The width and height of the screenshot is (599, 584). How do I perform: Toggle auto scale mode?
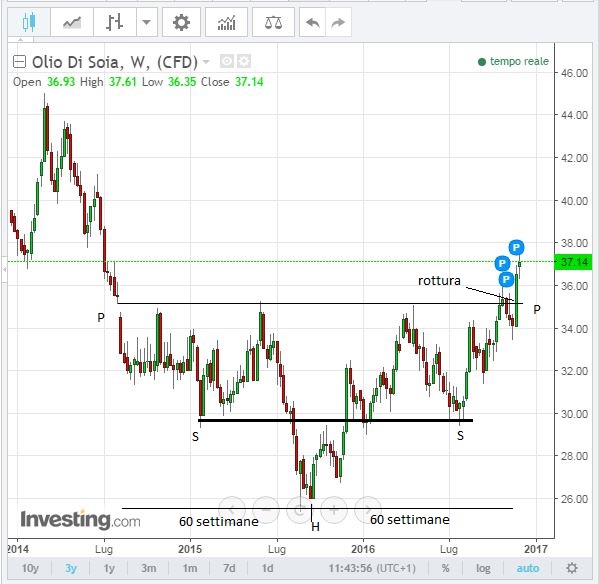click(x=528, y=568)
